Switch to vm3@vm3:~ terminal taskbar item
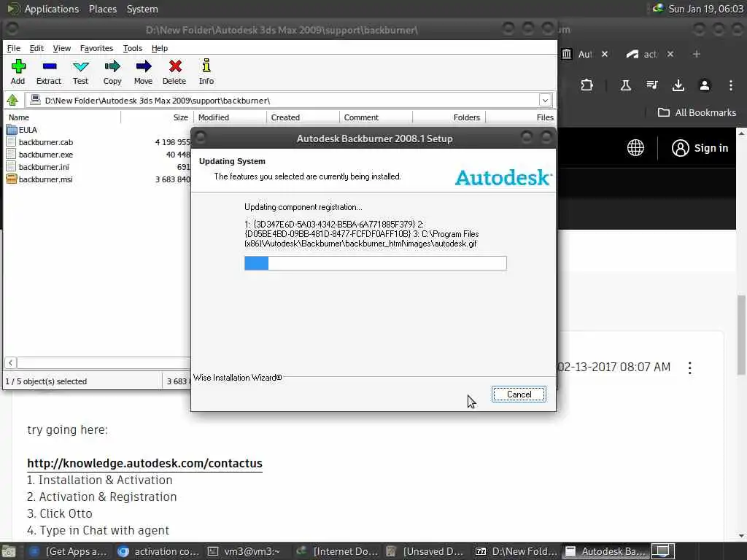The image size is (747, 560). click(x=244, y=551)
